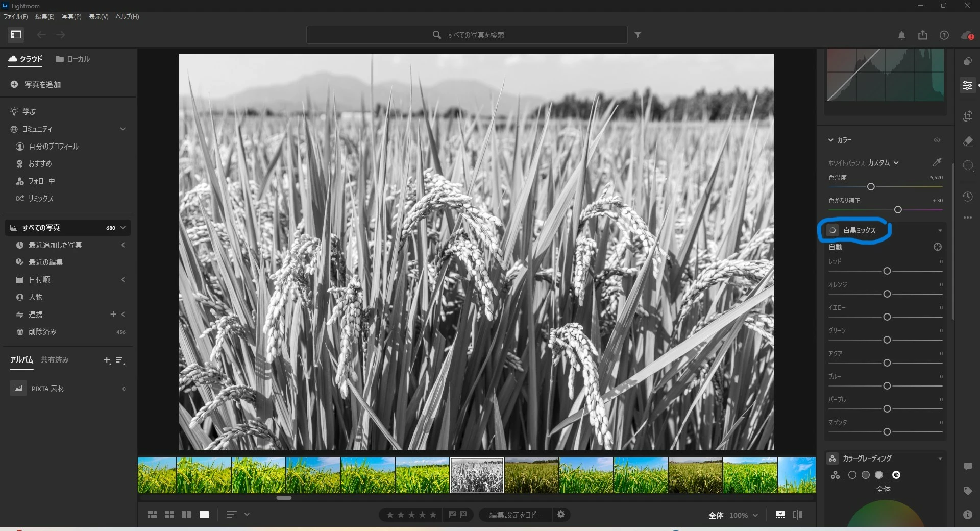Image resolution: width=980 pixels, height=531 pixels.
Task: Open the Presets panel icon
Action: coord(967,61)
